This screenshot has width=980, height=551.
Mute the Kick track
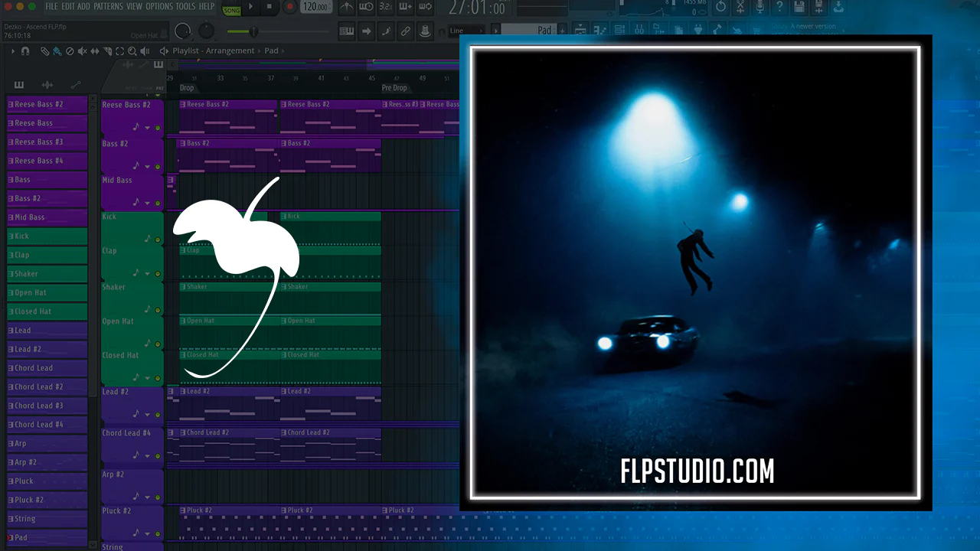click(x=158, y=240)
